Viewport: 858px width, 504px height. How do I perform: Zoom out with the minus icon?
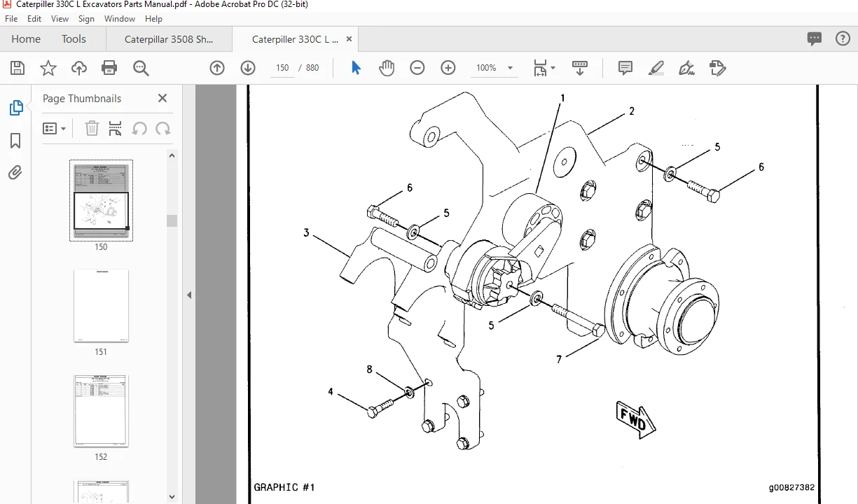[417, 68]
